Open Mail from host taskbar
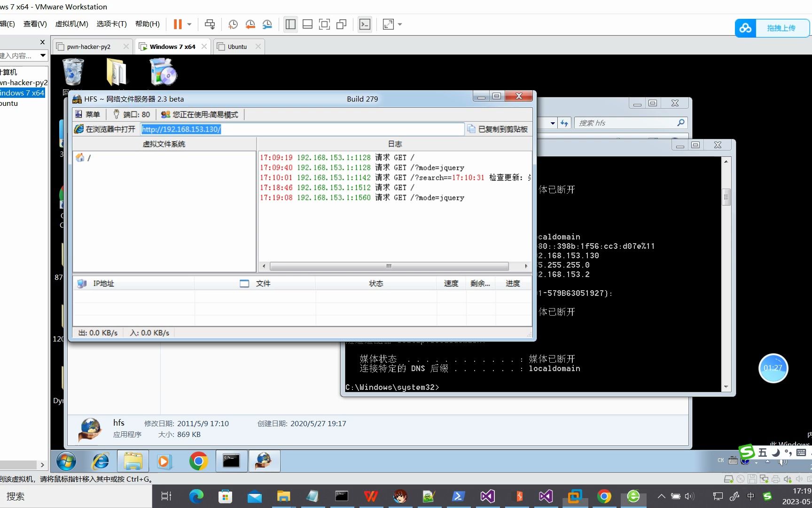812x508 pixels. point(255,496)
